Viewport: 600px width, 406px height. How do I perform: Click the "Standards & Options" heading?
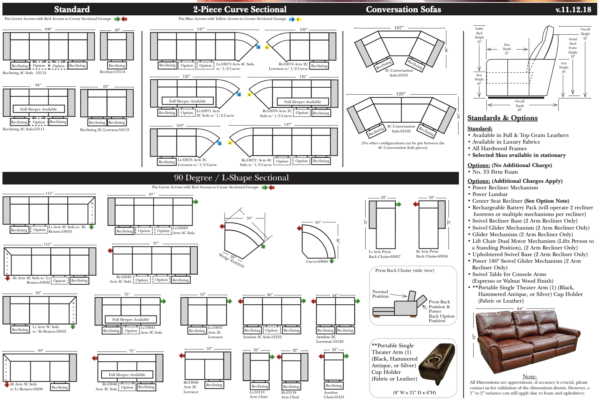[x=502, y=118]
